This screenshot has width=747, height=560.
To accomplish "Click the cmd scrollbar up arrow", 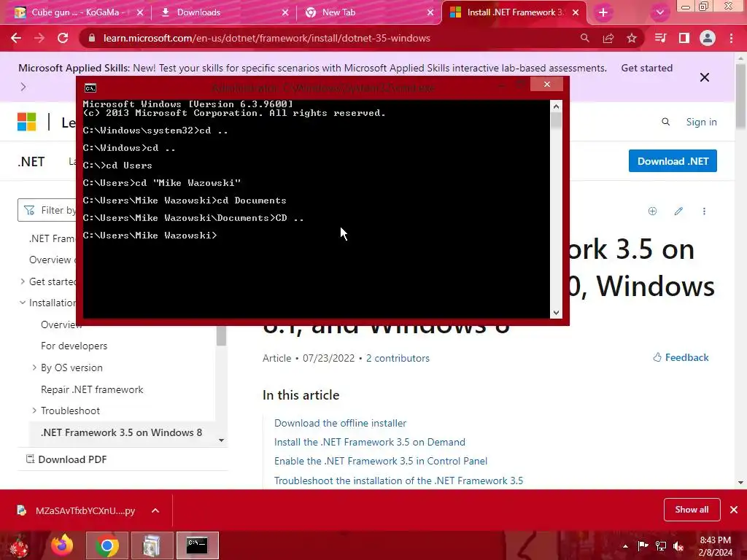I will (x=556, y=106).
